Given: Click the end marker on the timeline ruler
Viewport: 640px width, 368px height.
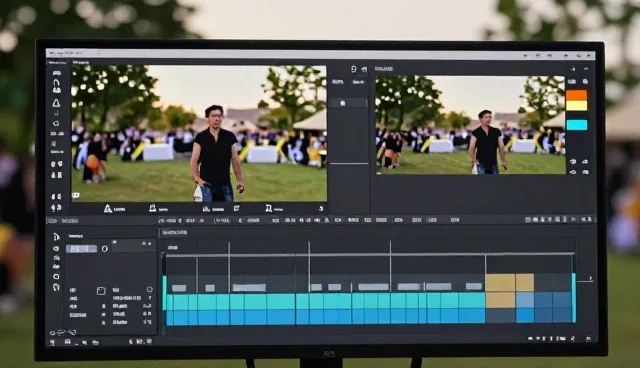Looking at the screenshot, I should [573, 254].
